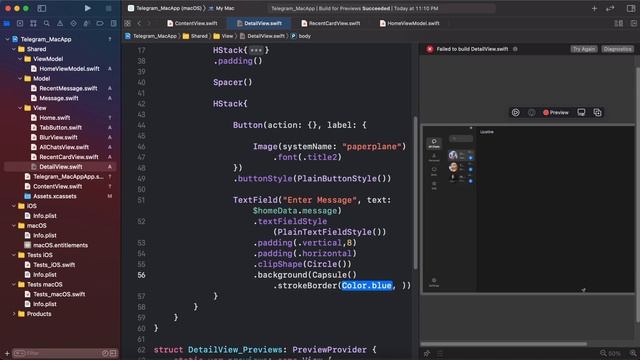Add a new file with navigator plus
This screenshot has height=360, width=640.
[7, 353]
